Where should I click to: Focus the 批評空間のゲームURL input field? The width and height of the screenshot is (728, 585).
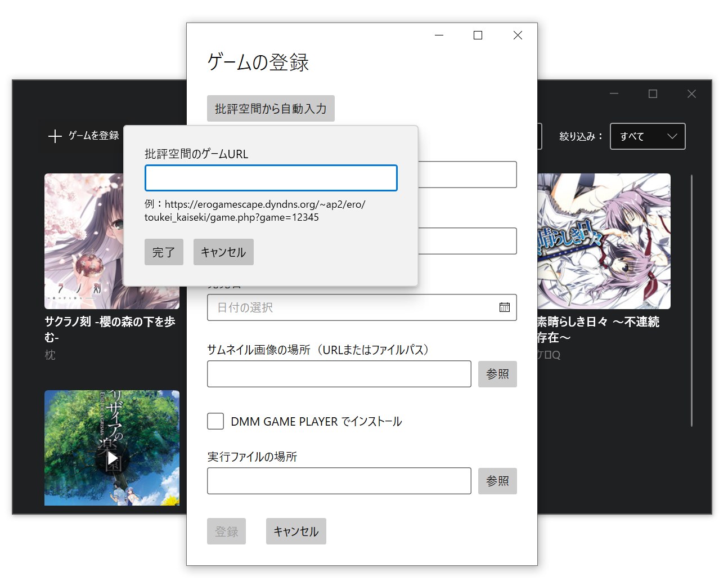point(271,178)
